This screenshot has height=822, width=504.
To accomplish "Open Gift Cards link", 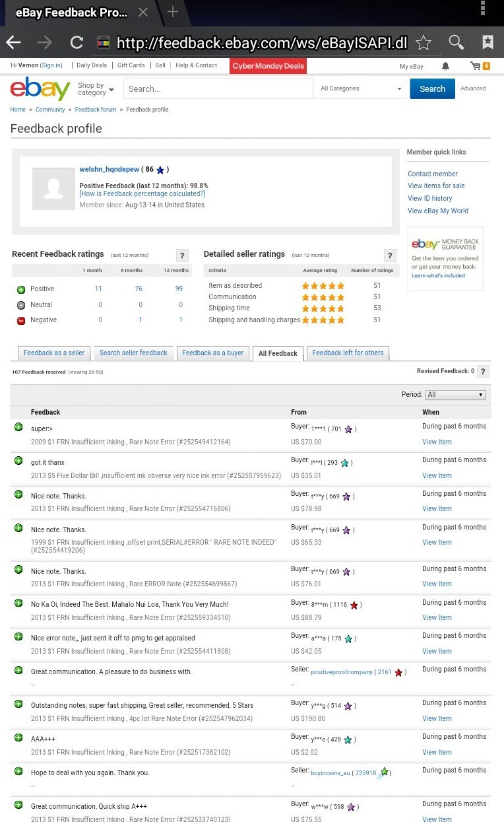I will (x=131, y=65).
